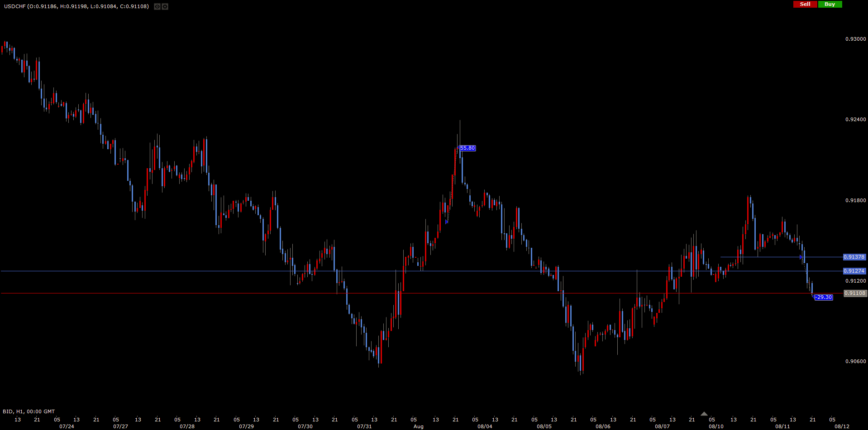Click the current price 0.91108 tag
868x430 pixels.
855,293
